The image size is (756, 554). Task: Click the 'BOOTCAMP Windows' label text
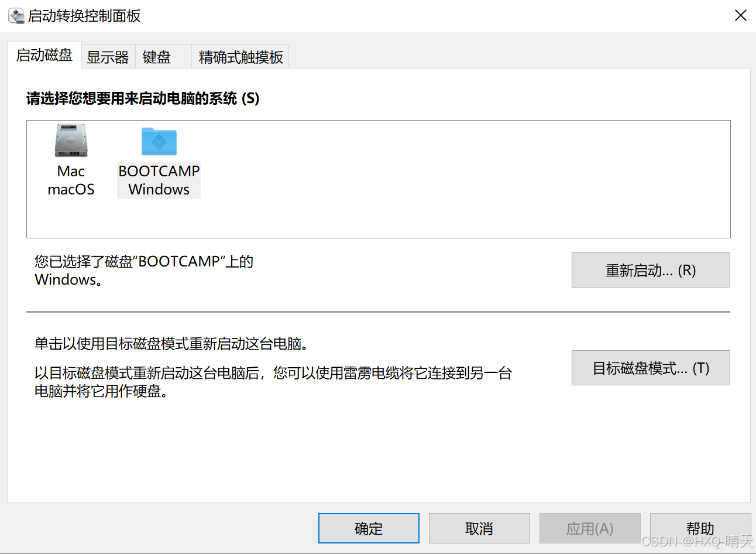coord(159,180)
